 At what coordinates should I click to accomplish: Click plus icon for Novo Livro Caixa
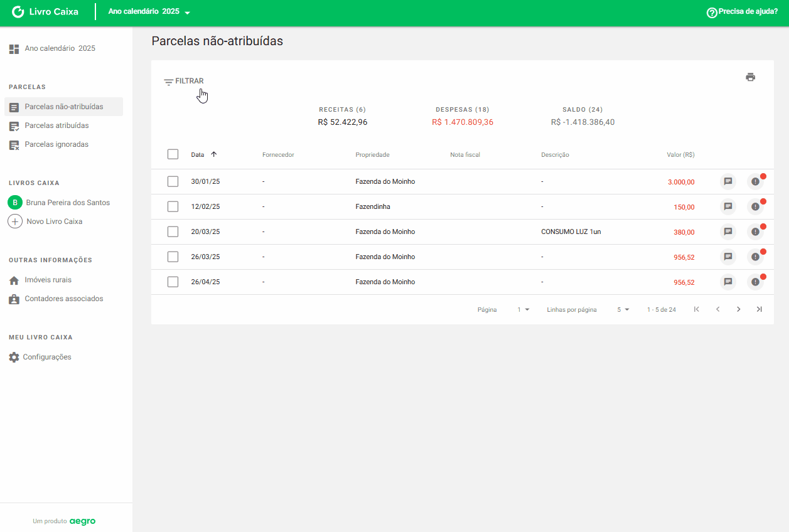14,221
